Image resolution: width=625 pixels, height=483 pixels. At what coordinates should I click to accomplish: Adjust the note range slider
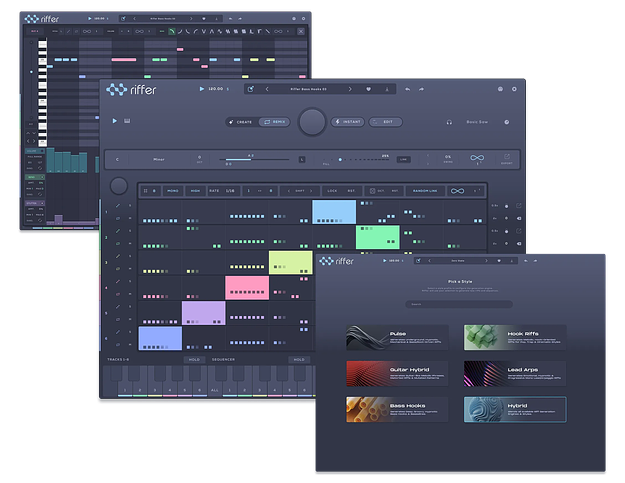point(254,159)
